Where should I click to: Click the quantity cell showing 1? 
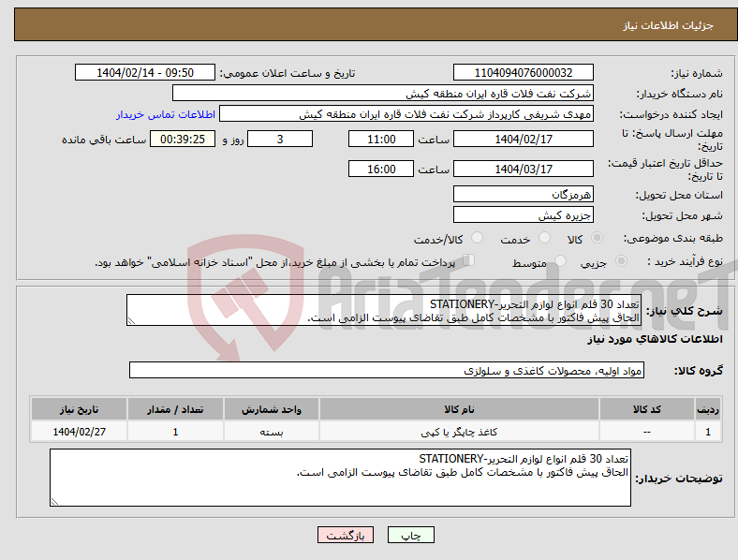pos(175,432)
